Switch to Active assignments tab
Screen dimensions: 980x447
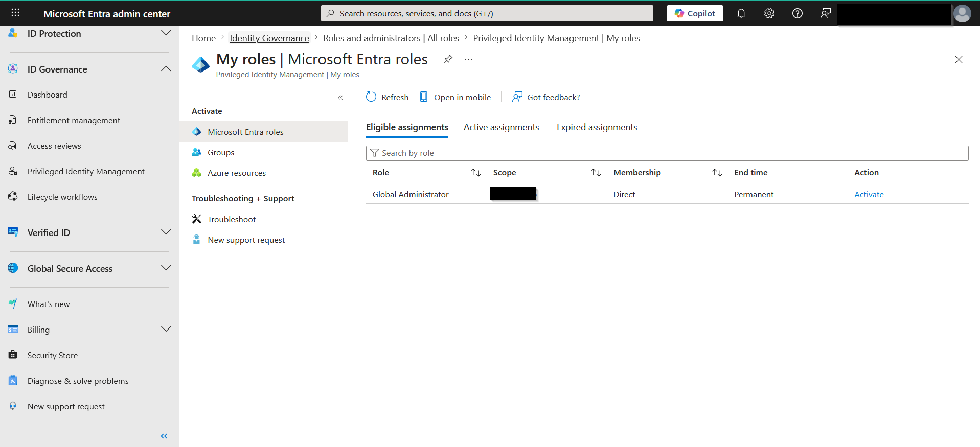click(x=501, y=127)
